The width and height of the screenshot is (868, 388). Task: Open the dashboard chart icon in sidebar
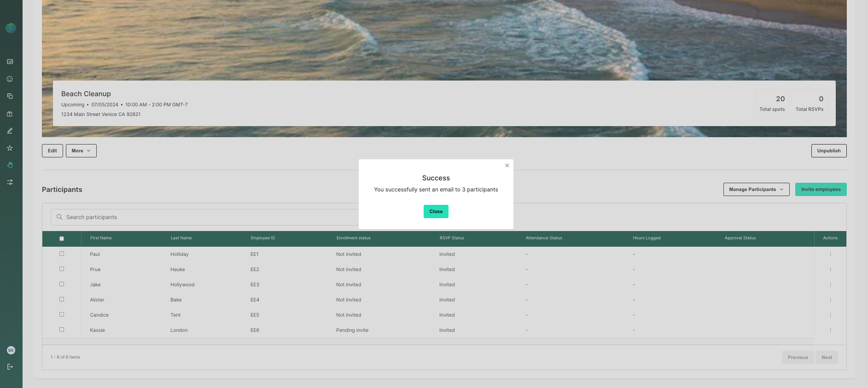coord(10,62)
